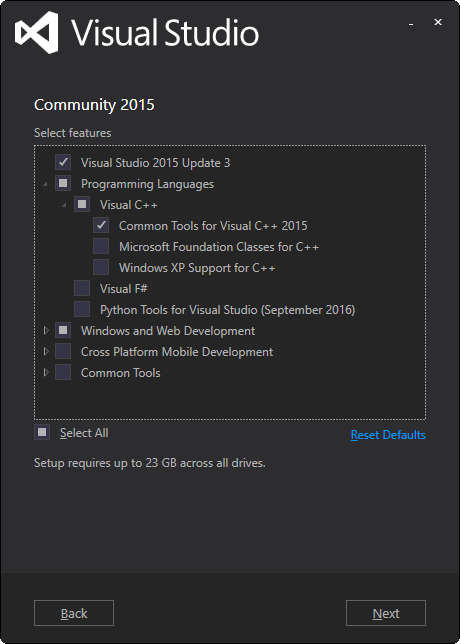Screen dimensions: 460x644
Task: Toggle the Select All checkbox
Action: coord(42,432)
